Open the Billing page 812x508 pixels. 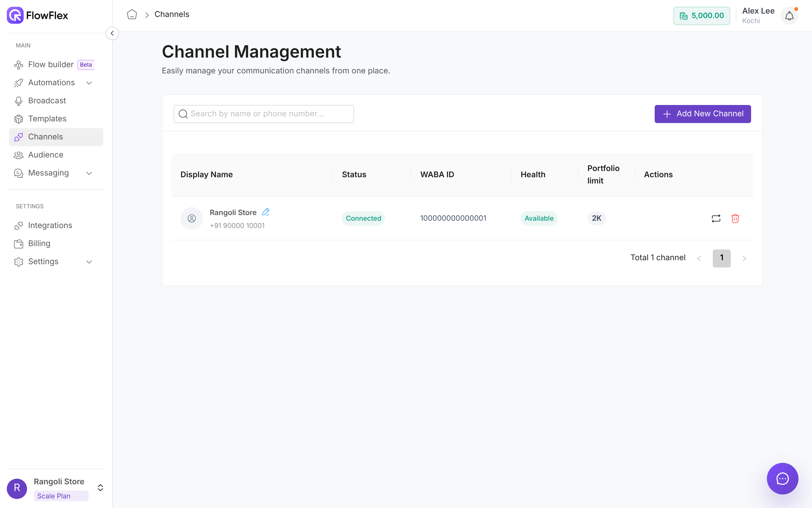[56, 244]
